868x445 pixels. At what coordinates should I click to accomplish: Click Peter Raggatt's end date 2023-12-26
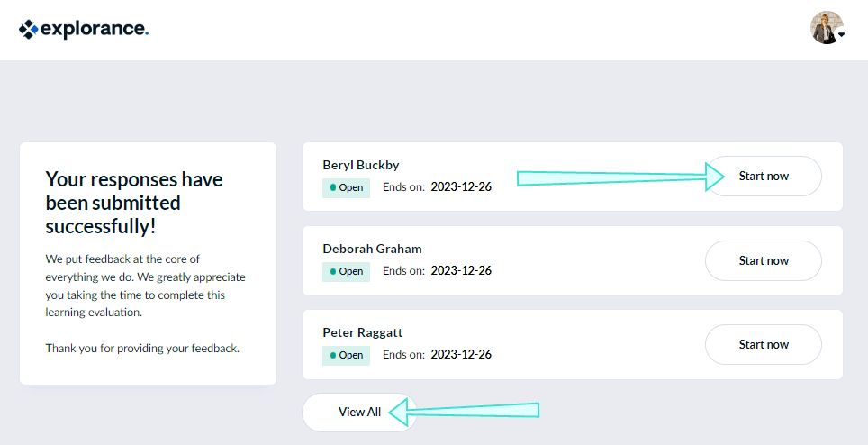click(x=461, y=355)
